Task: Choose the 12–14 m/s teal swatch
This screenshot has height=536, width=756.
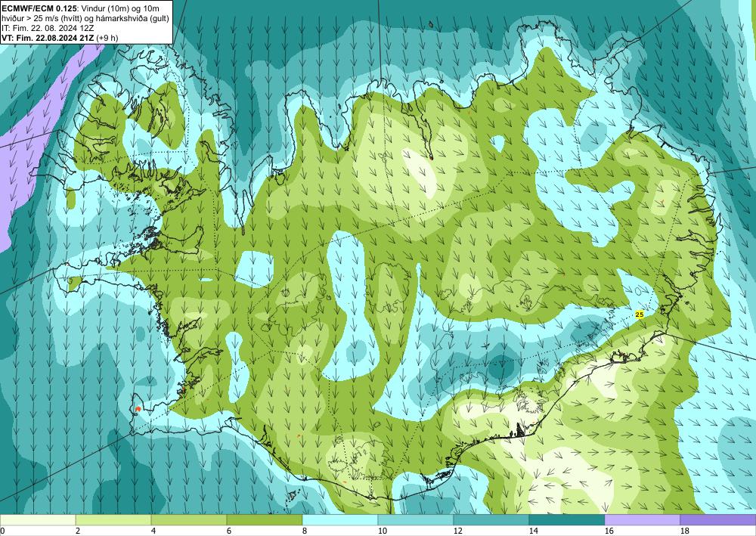Action: (491, 519)
